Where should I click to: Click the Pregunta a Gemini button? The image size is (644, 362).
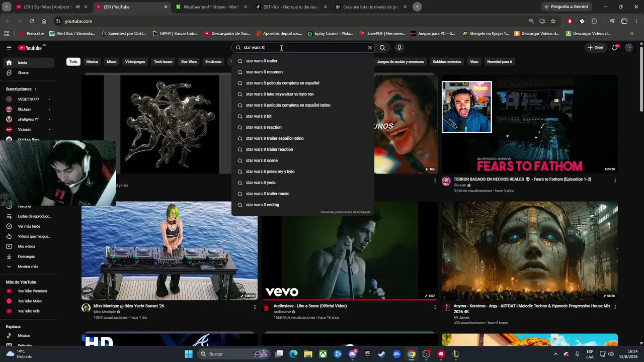(566, 7)
